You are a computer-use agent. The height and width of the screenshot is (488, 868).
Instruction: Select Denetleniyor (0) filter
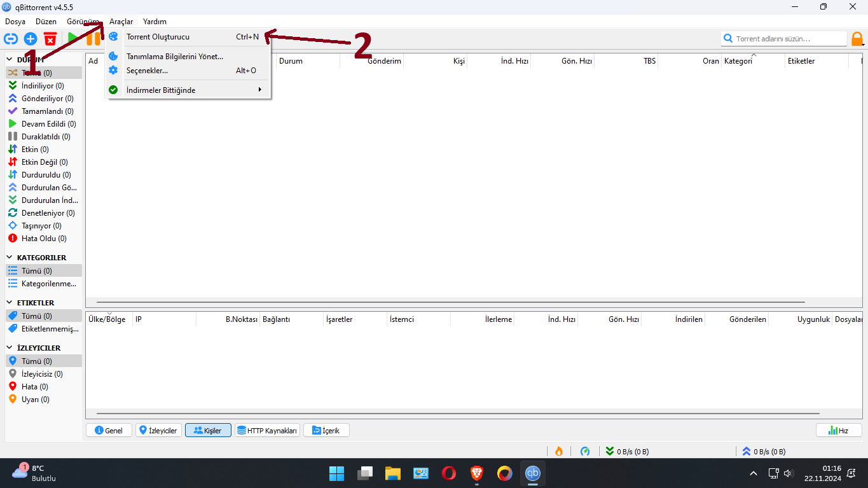43,213
